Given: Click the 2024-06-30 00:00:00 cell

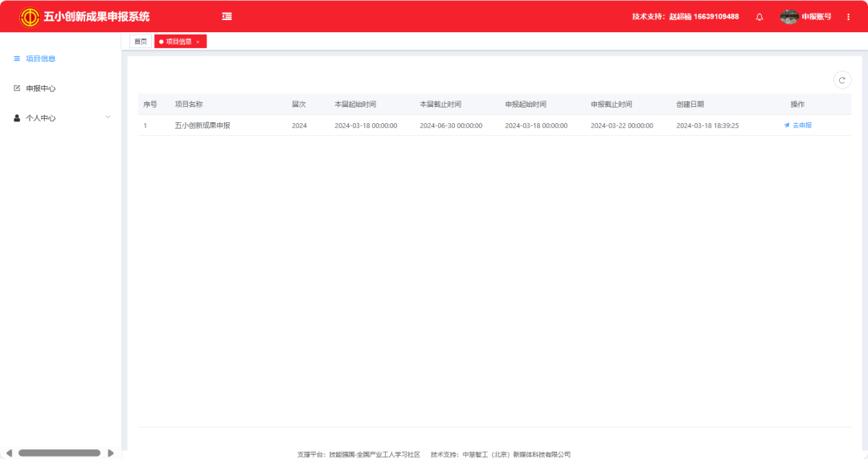Looking at the screenshot, I should click(x=451, y=125).
